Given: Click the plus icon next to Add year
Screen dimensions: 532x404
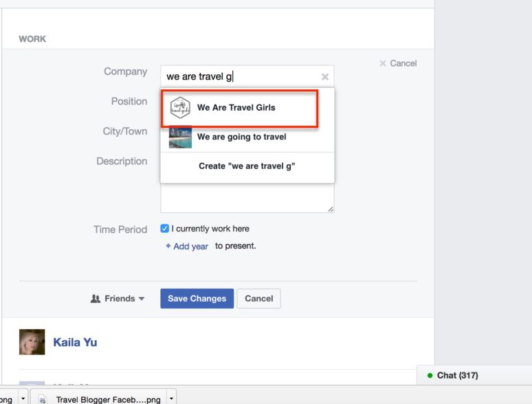Looking at the screenshot, I should tap(168, 246).
